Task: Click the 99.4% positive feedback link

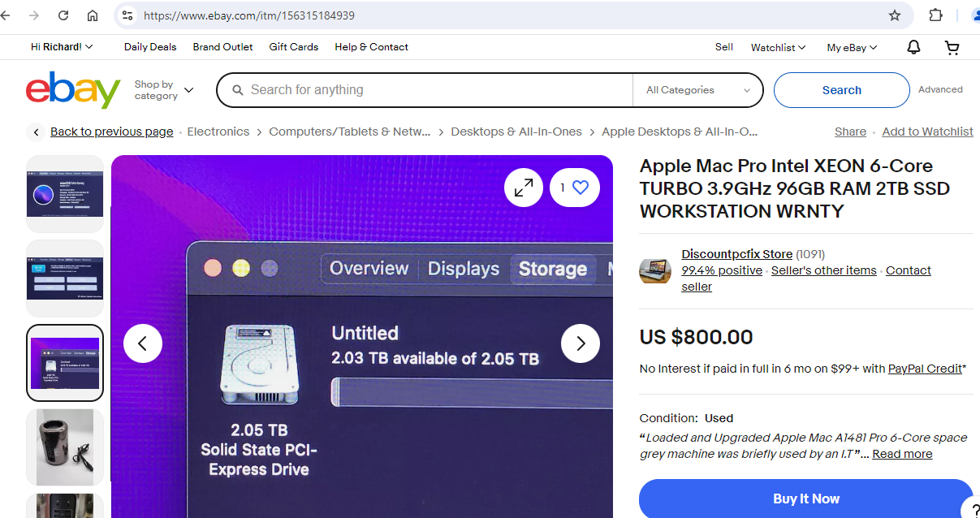Action: [x=722, y=270]
